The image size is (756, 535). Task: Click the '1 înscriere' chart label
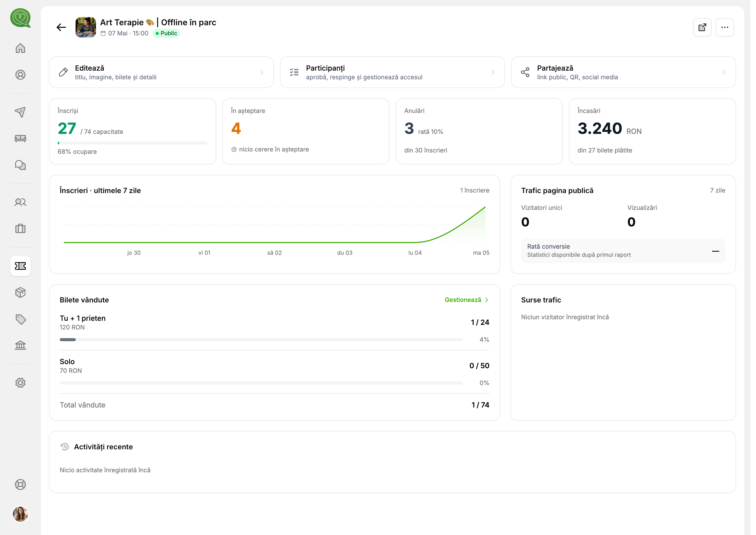pos(475,190)
